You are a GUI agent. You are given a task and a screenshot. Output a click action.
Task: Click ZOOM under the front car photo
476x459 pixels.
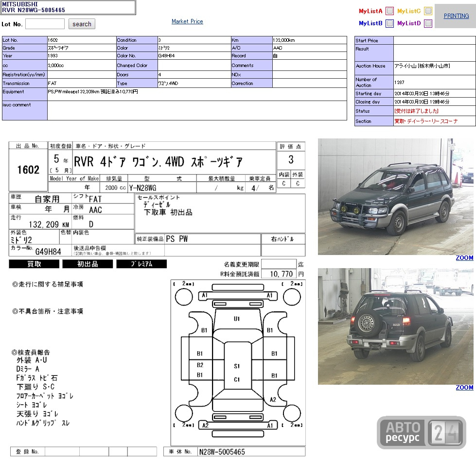pos(464,258)
